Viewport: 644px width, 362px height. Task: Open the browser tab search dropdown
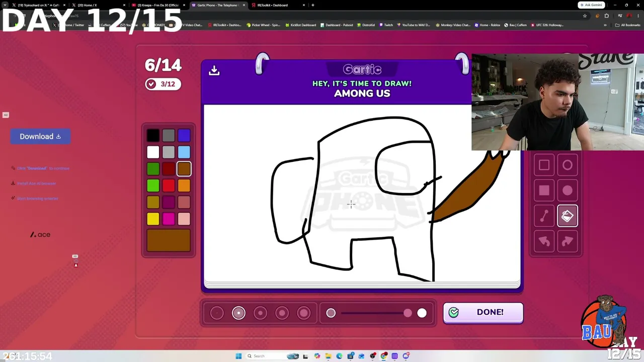[5, 5]
